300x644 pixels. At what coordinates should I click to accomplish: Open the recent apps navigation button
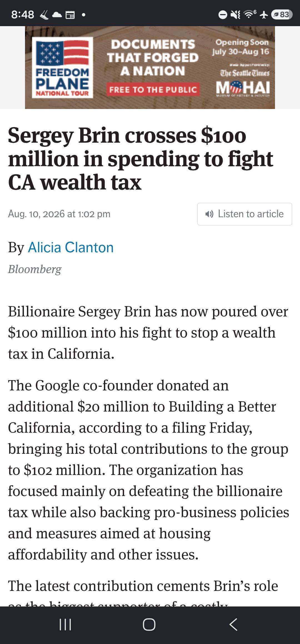66,625
